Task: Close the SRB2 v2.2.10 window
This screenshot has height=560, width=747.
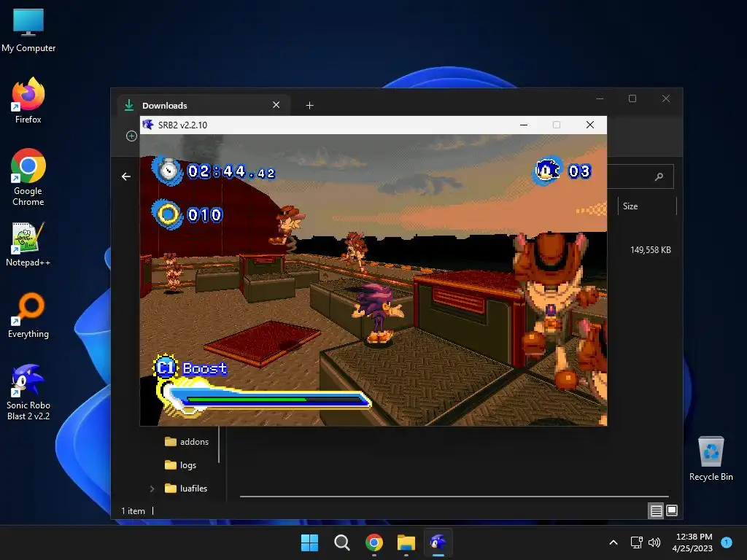Action: (589, 125)
